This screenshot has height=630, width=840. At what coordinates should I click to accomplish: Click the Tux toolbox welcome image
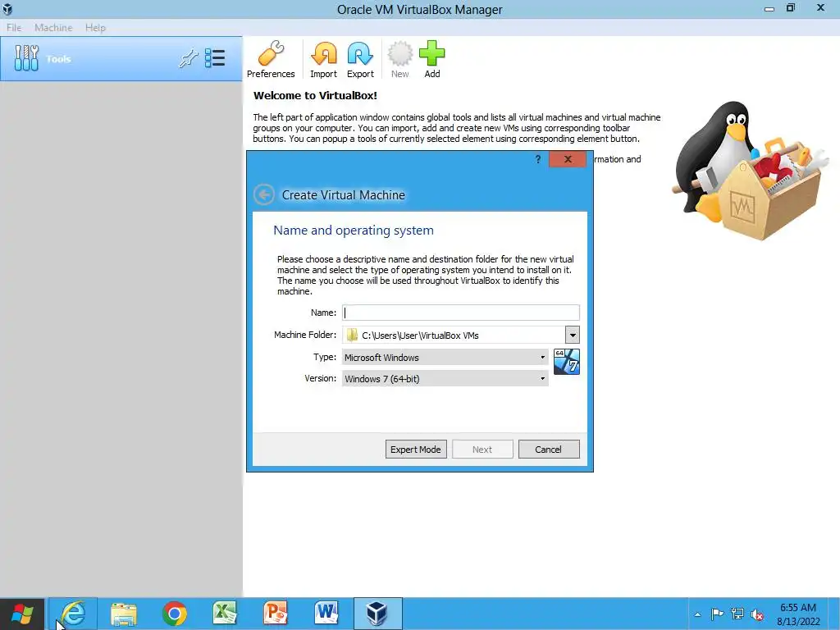coord(750,171)
